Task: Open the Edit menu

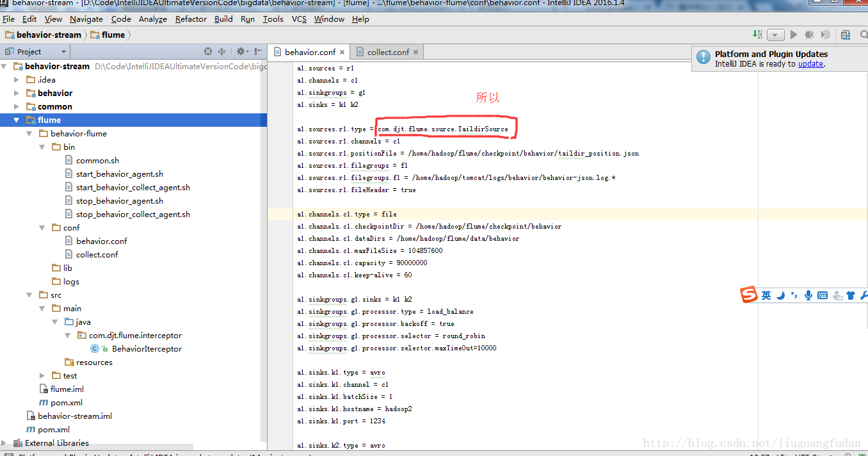Action: pyautogui.click(x=29, y=19)
